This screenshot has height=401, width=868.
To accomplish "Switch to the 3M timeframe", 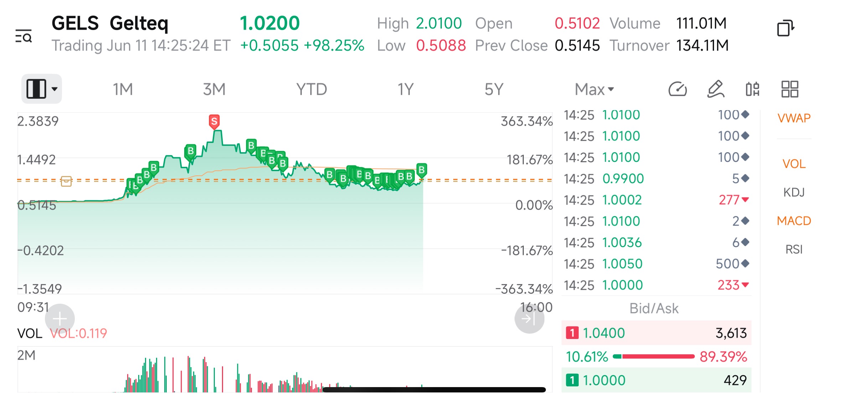I will point(214,89).
